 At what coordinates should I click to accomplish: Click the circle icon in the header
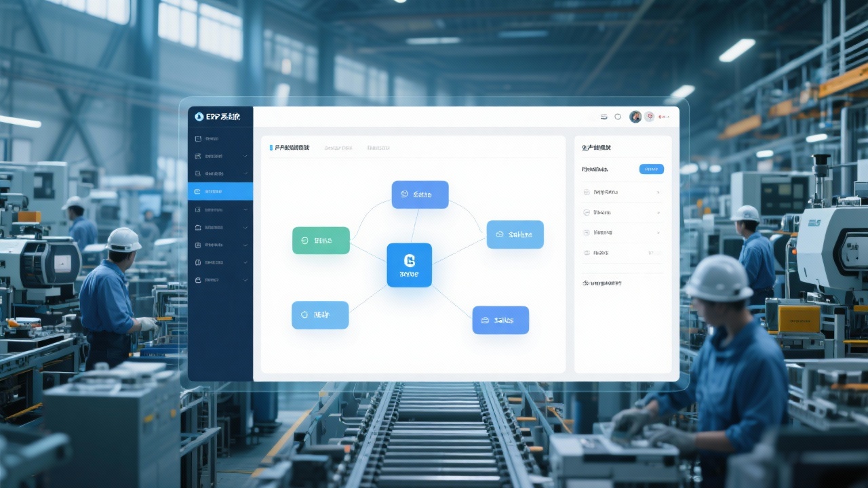tap(618, 117)
